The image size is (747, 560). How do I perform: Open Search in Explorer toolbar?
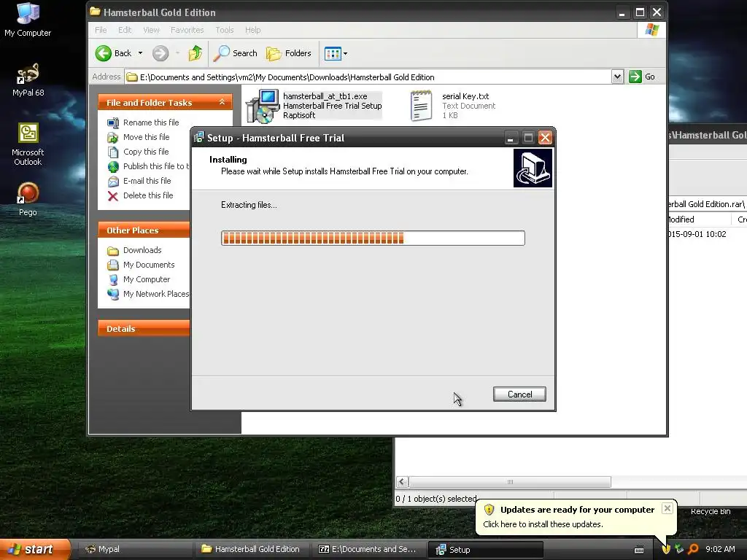click(235, 53)
